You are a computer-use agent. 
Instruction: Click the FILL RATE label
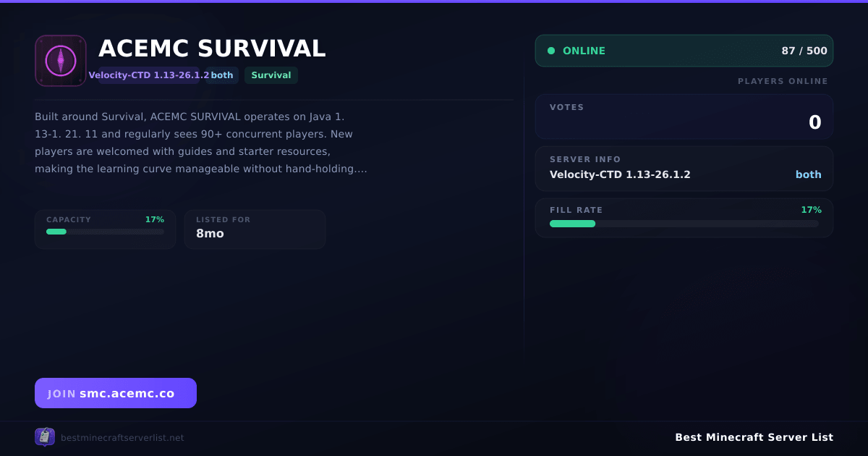576,210
